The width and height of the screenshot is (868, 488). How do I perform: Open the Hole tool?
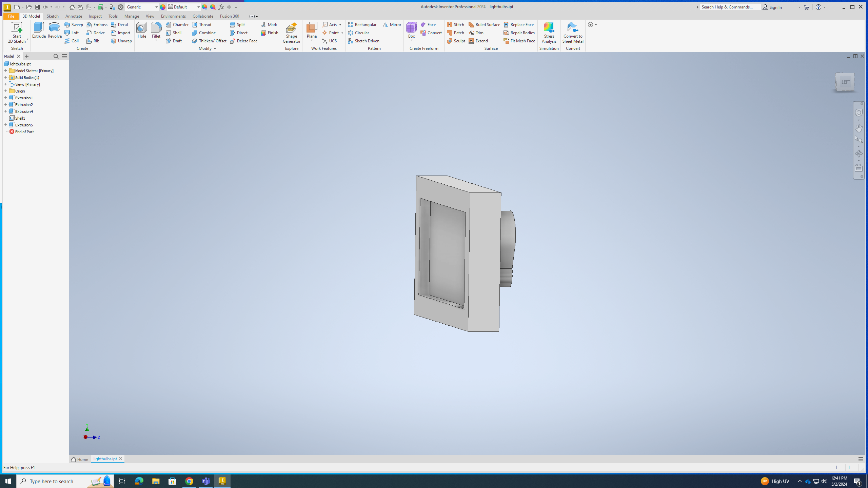tap(142, 30)
